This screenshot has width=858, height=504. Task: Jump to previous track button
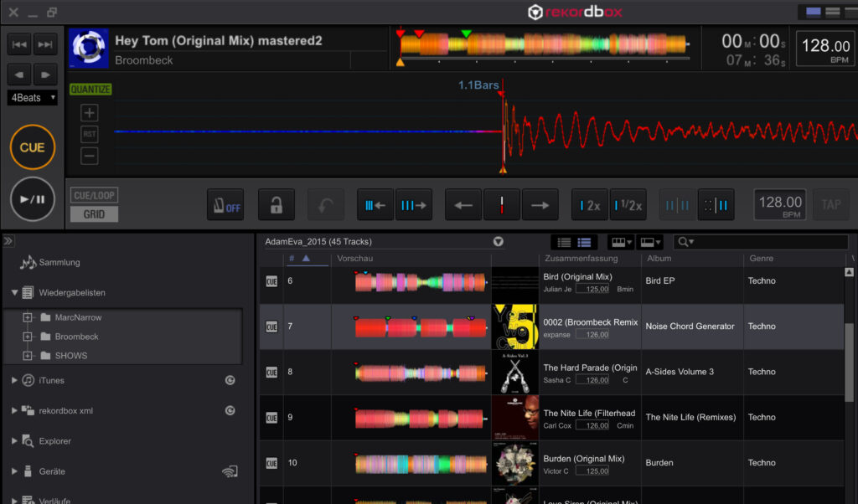click(20, 44)
